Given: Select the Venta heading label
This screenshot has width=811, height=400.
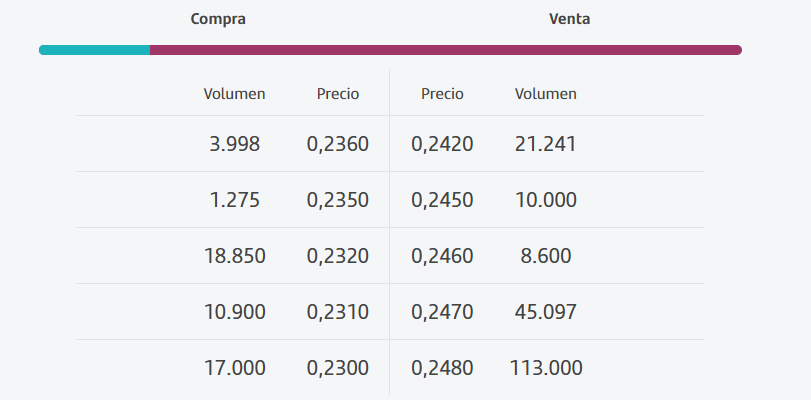Looking at the screenshot, I should pos(569,19).
